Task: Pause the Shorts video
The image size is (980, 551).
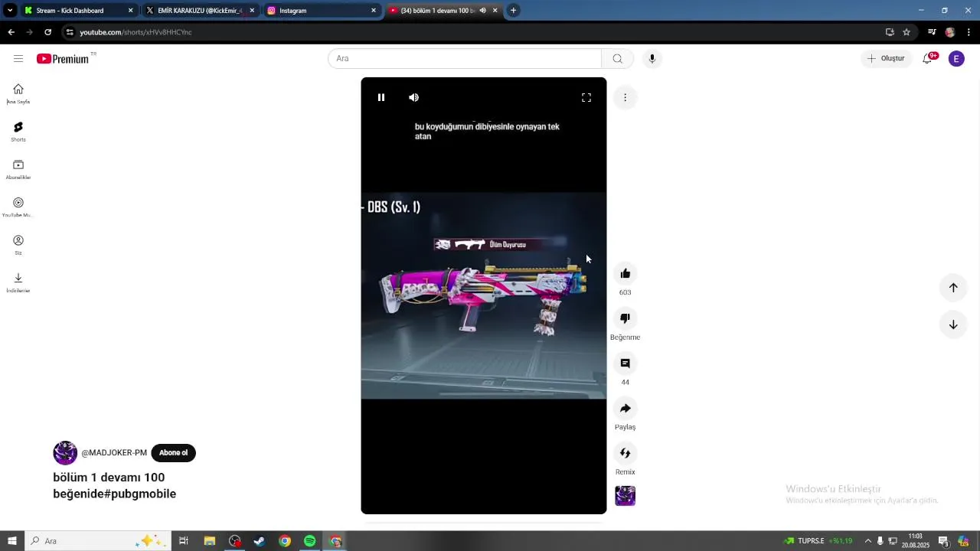Action: pos(381,97)
